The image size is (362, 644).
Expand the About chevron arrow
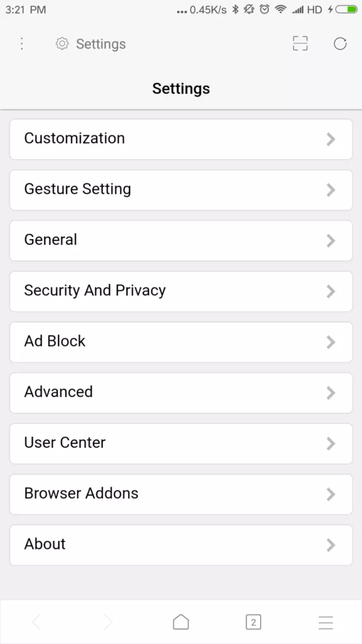[x=331, y=545]
